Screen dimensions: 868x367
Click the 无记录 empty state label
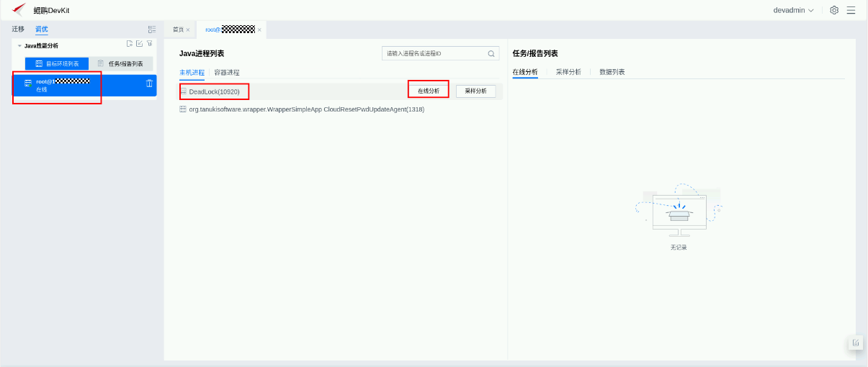679,247
